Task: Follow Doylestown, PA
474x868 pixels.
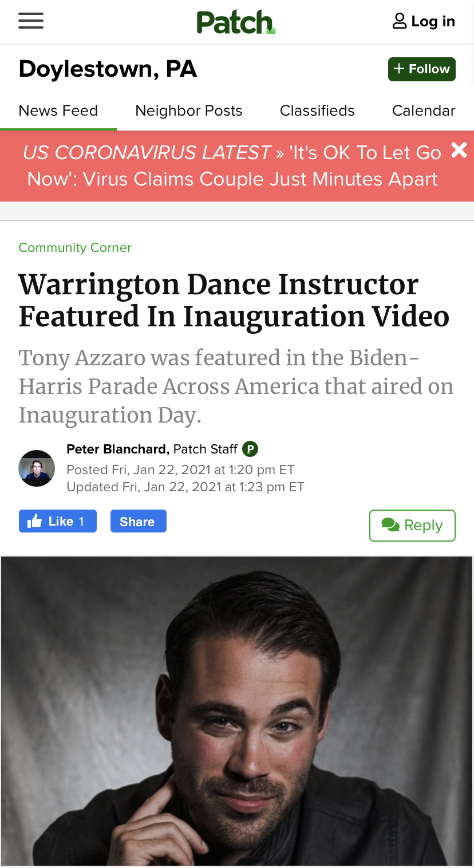Action: (x=422, y=69)
